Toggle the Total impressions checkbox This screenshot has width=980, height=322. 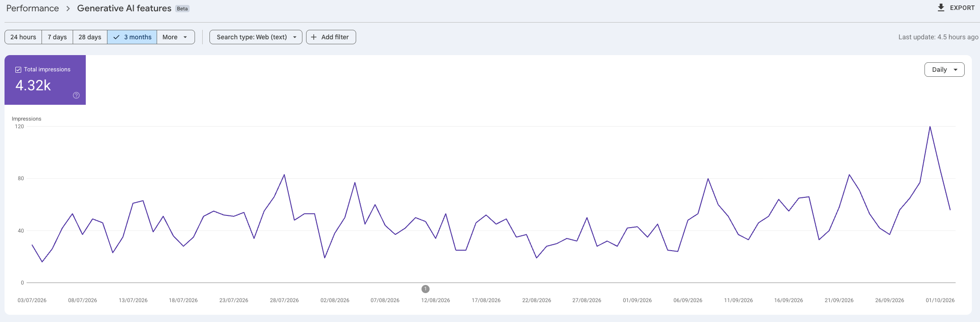coord(19,70)
